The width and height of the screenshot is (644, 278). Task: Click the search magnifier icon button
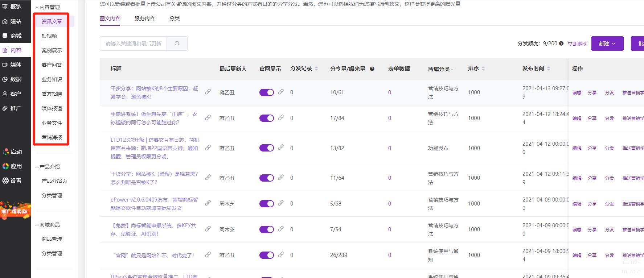tap(177, 43)
